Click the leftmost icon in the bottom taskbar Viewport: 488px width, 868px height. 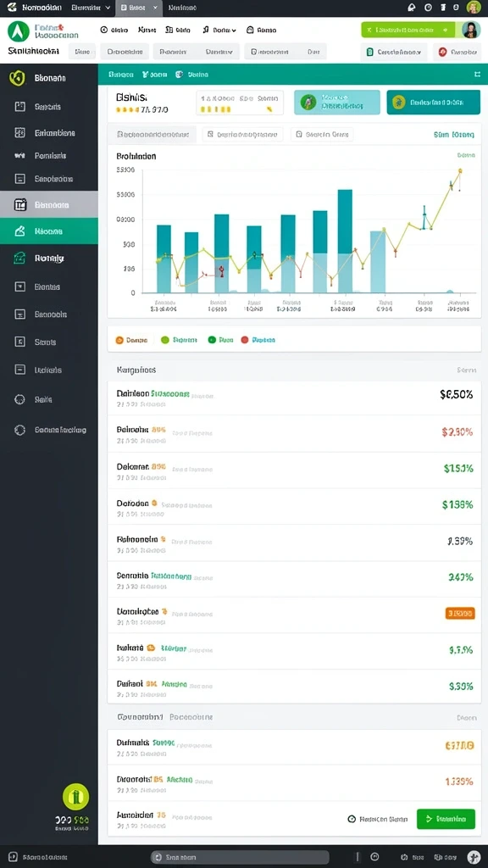click(14, 857)
